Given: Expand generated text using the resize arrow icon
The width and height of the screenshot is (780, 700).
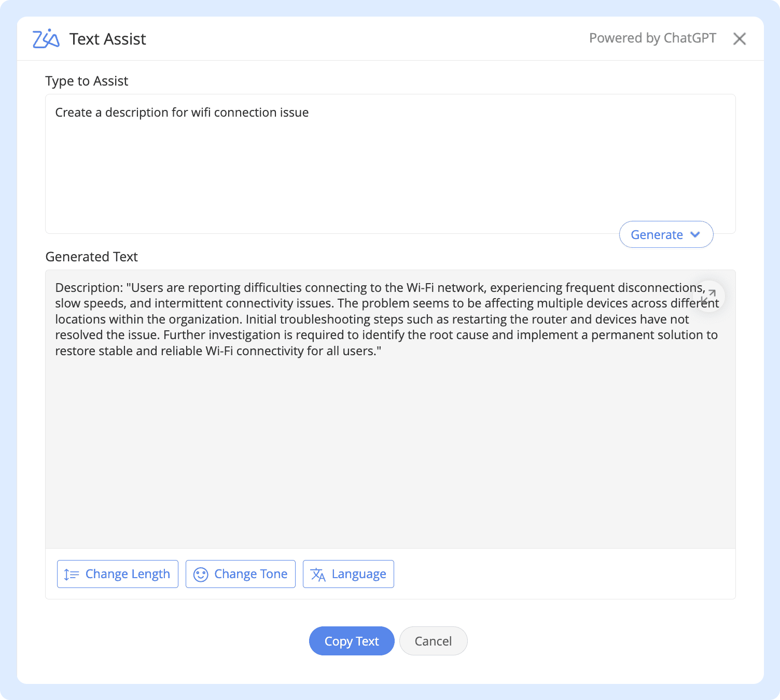Looking at the screenshot, I should 709,296.
